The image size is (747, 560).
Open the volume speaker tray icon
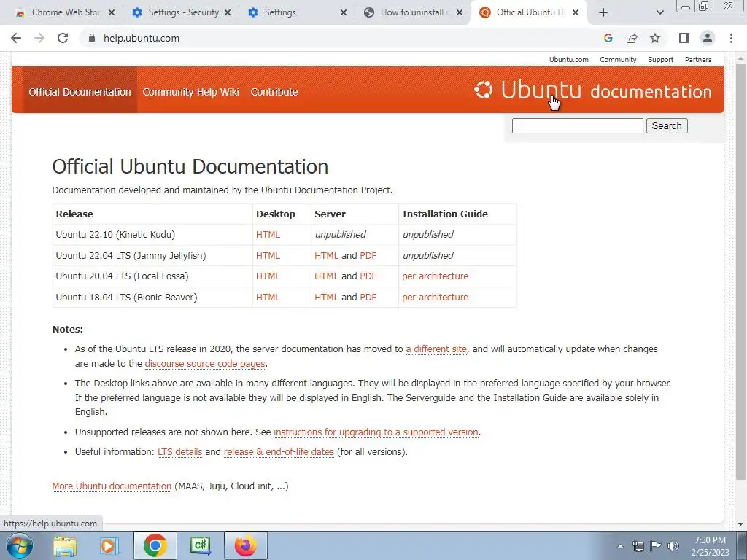click(673, 546)
